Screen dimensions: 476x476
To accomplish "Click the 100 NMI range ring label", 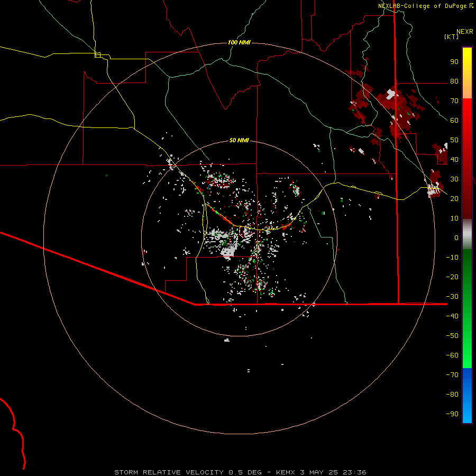I will (239, 42).
